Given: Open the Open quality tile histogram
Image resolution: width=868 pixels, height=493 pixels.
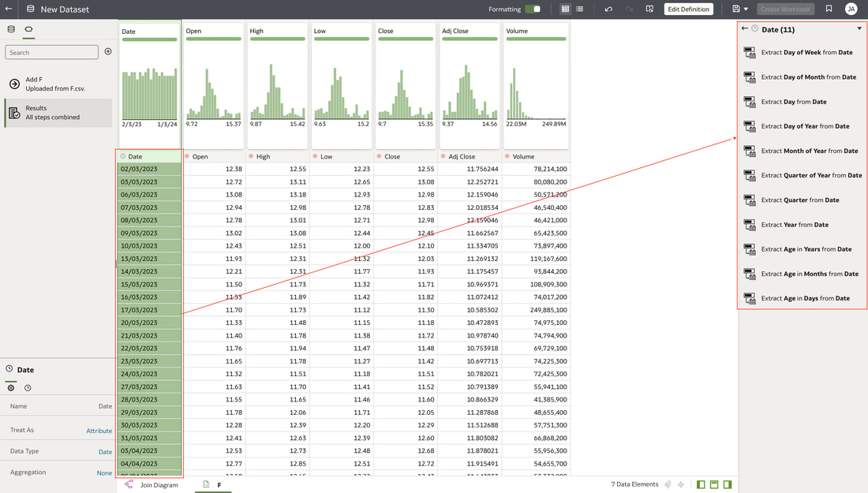Looking at the screenshot, I should tap(213, 94).
